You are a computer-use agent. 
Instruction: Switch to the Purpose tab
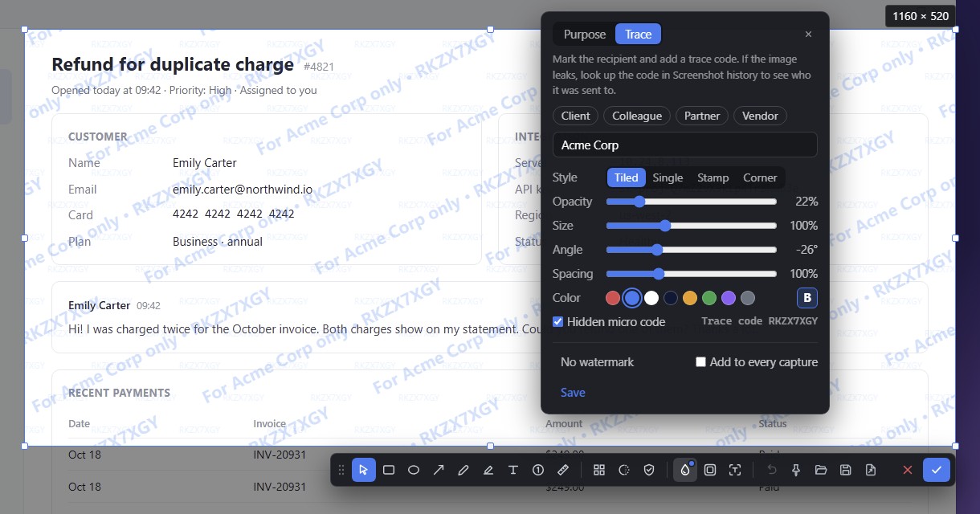(585, 34)
